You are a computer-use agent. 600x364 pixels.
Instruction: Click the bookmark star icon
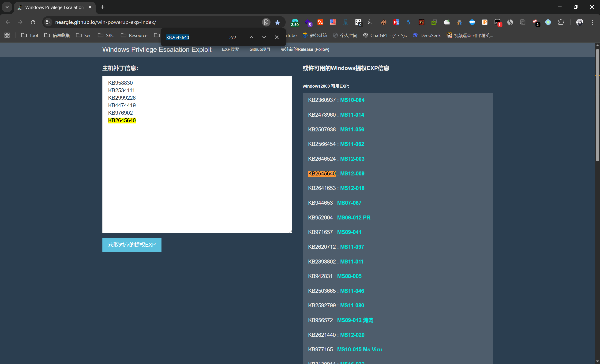pos(277,22)
